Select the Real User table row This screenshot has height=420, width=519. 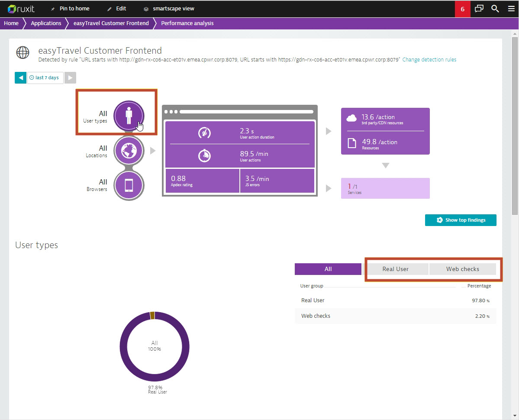click(x=395, y=300)
